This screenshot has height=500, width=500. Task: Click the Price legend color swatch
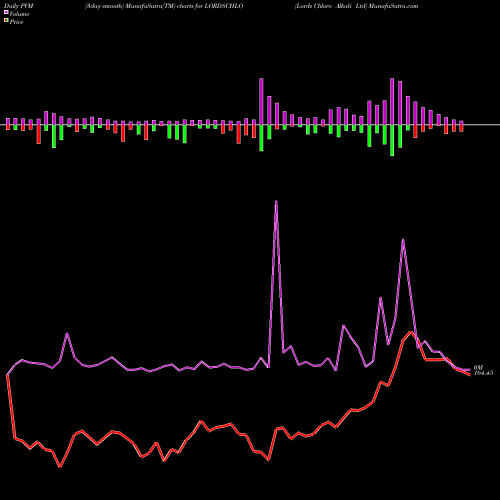click(x=6, y=21)
